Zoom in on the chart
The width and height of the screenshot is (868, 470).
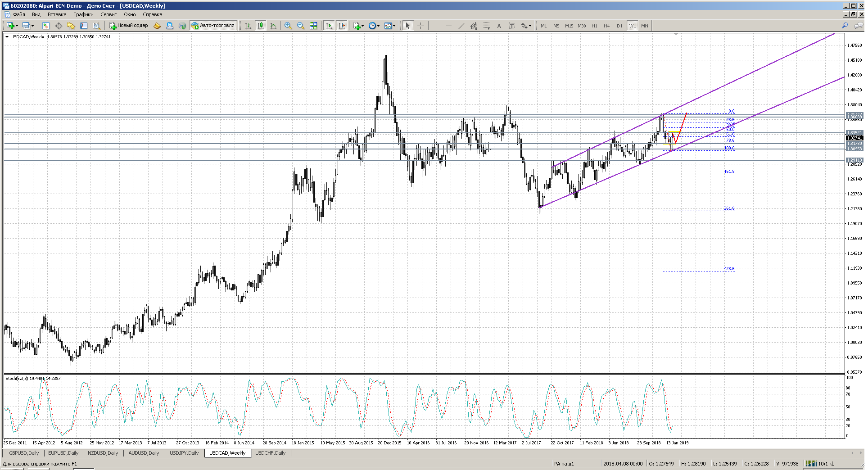[288, 26]
